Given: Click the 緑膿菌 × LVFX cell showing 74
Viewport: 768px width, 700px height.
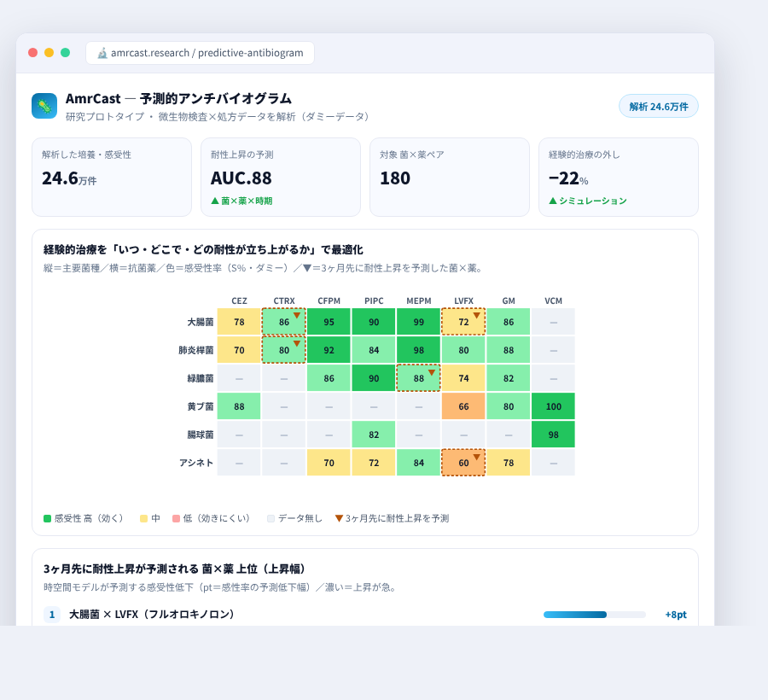Looking at the screenshot, I should tap(464, 378).
